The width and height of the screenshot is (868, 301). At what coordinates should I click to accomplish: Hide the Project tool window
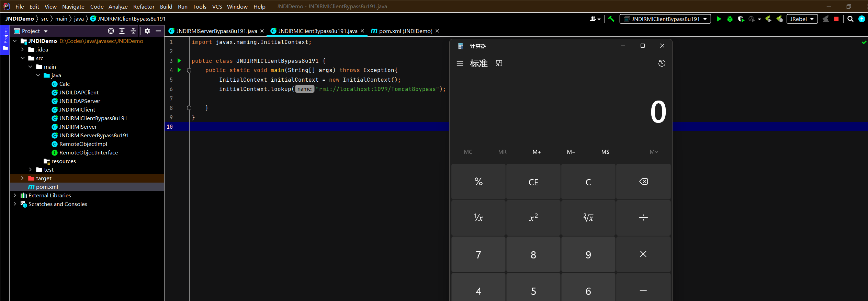[x=158, y=31]
